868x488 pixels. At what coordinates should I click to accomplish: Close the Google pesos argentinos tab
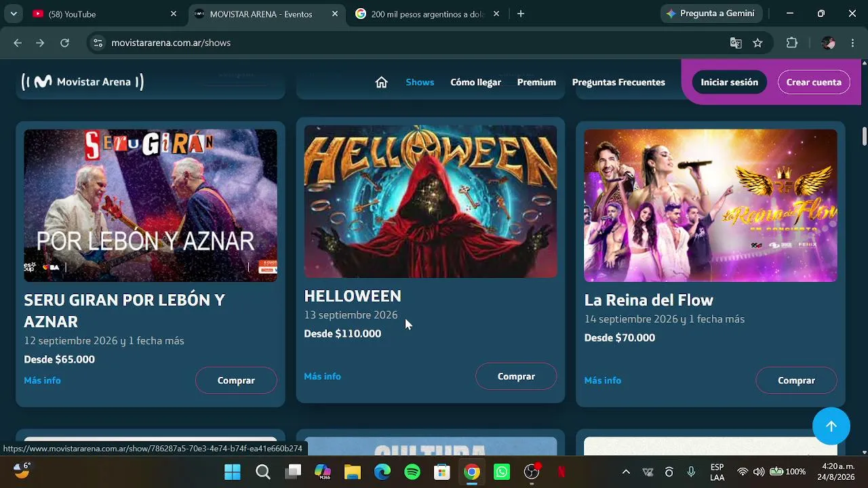click(496, 14)
